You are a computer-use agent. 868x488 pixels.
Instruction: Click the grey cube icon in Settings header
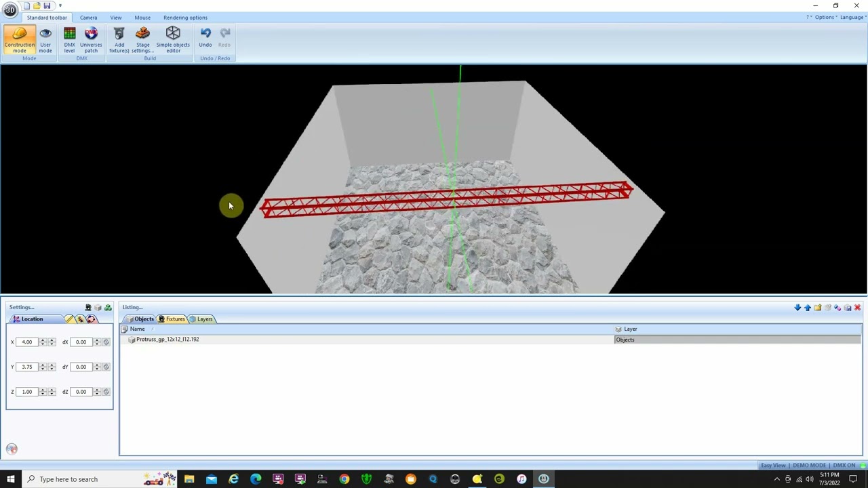point(98,308)
